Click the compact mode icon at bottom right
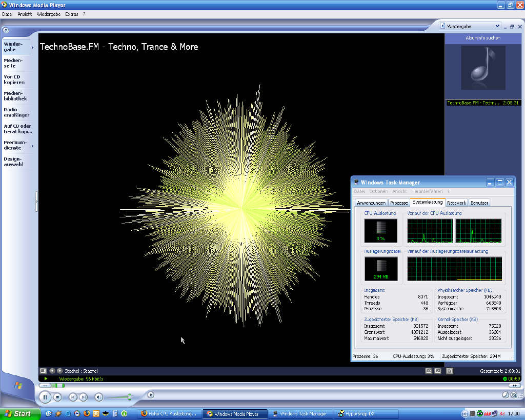525x420 pixels. point(514,395)
